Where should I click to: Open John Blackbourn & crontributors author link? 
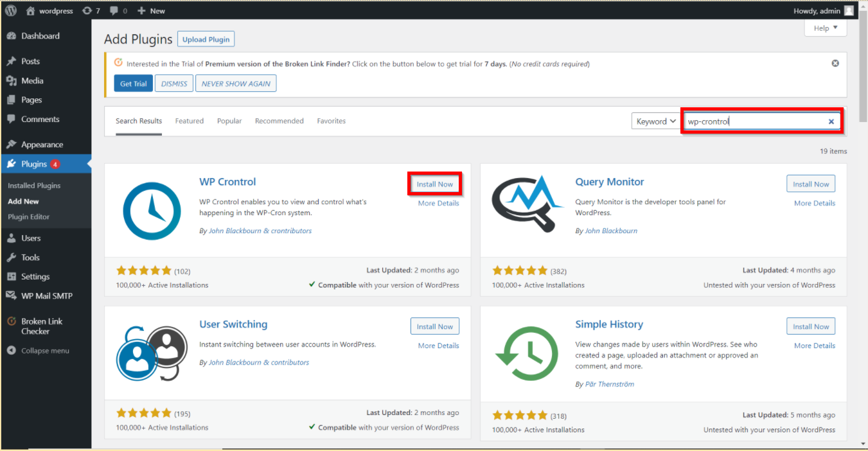coord(260,231)
